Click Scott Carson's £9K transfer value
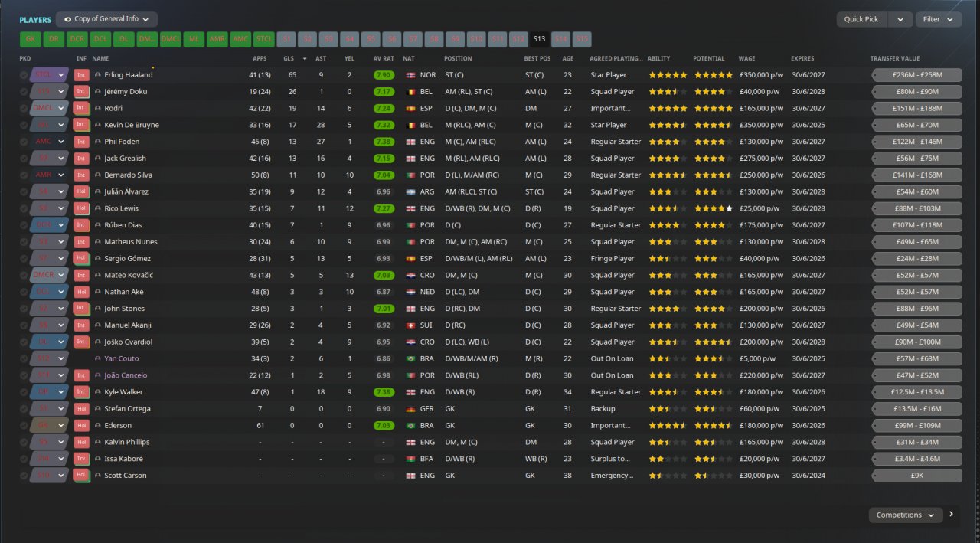The image size is (980, 543). coord(917,476)
